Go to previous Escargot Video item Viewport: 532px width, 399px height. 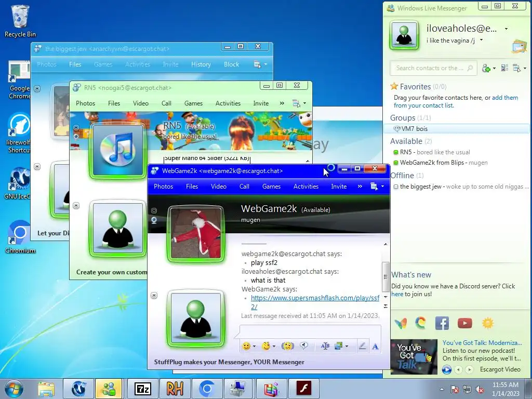(x=459, y=369)
